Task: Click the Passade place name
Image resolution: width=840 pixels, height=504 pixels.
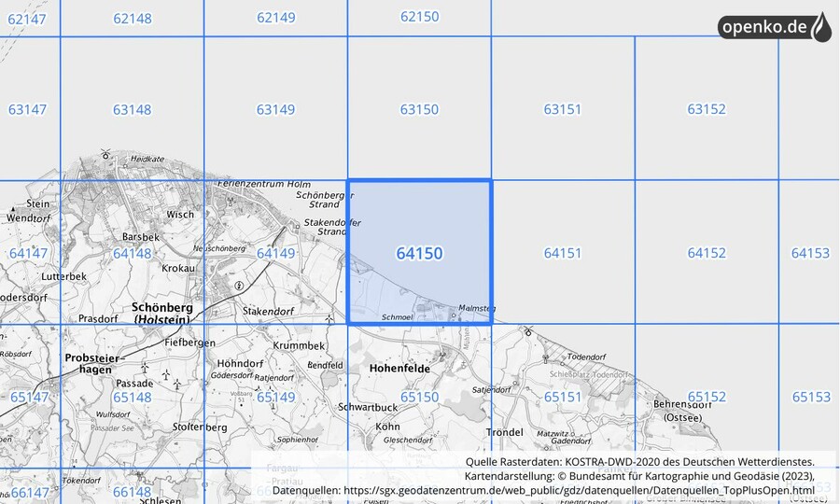Action: coord(134,384)
